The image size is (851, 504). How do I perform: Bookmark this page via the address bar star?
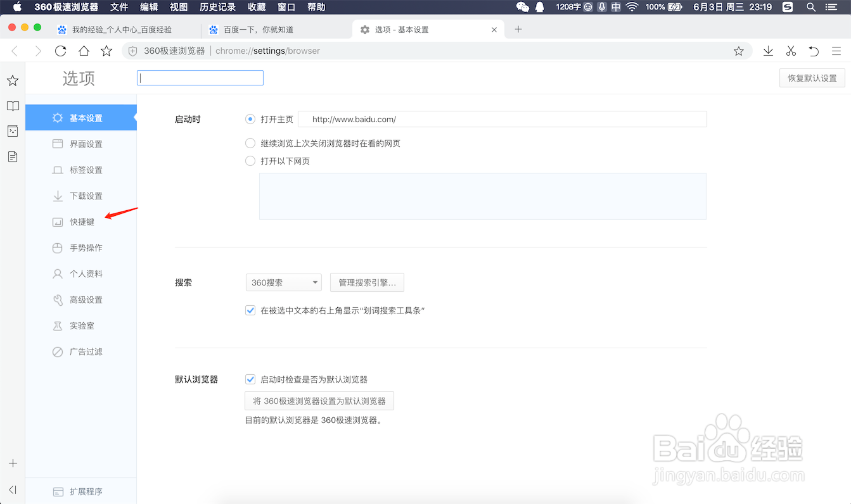739,50
